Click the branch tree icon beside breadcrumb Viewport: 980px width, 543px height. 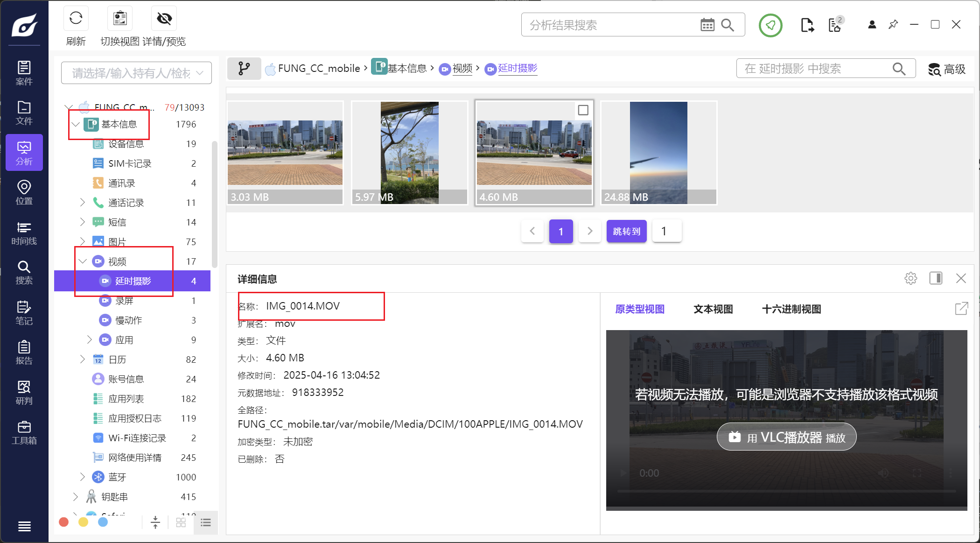[244, 69]
